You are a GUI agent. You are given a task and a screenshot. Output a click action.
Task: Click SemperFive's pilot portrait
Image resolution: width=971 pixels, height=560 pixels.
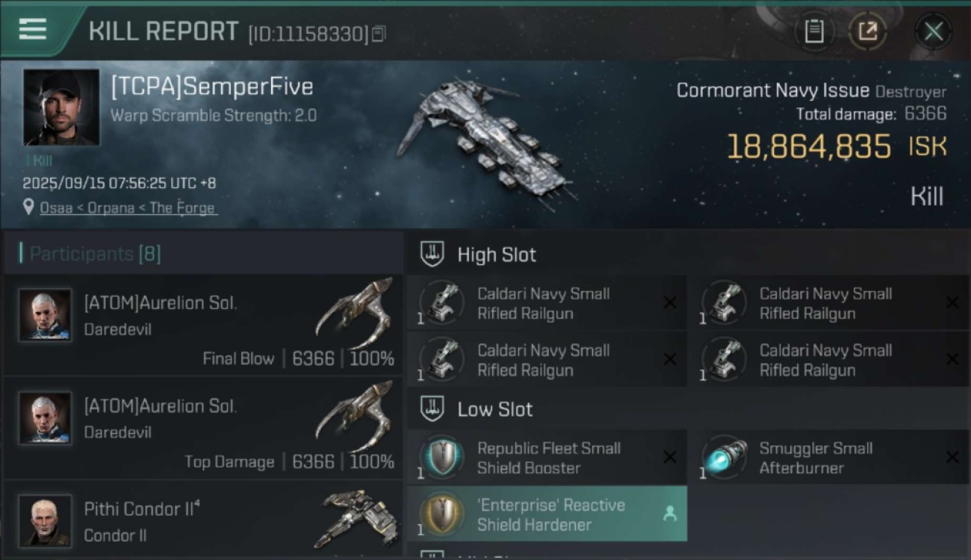[61, 107]
